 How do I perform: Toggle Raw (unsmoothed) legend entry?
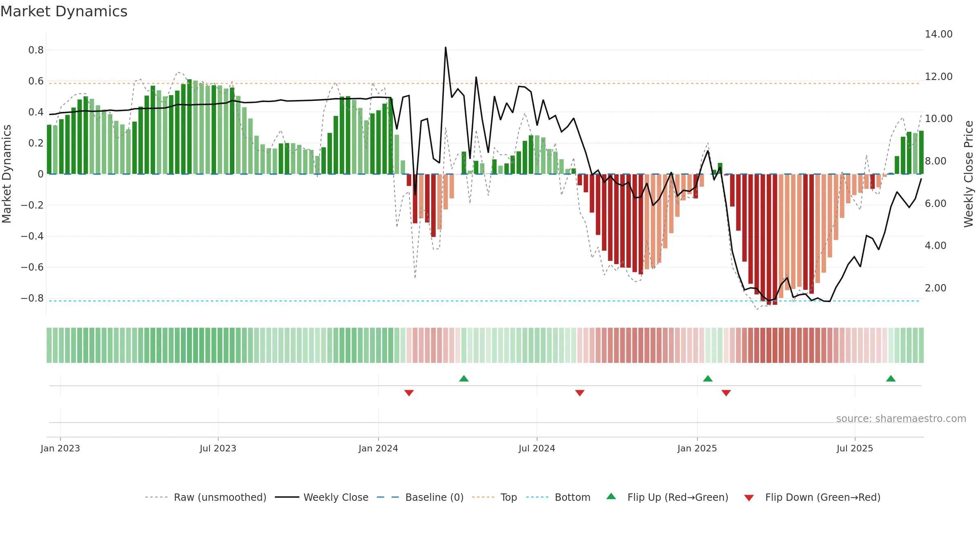tap(205, 497)
